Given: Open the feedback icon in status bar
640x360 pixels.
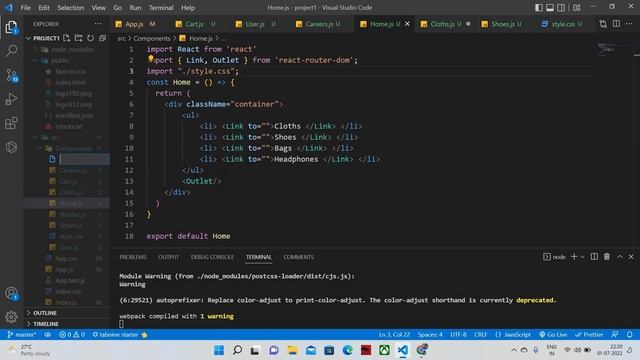Looking at the screenshot, I should pyautogui.click(x=615, y=334).
